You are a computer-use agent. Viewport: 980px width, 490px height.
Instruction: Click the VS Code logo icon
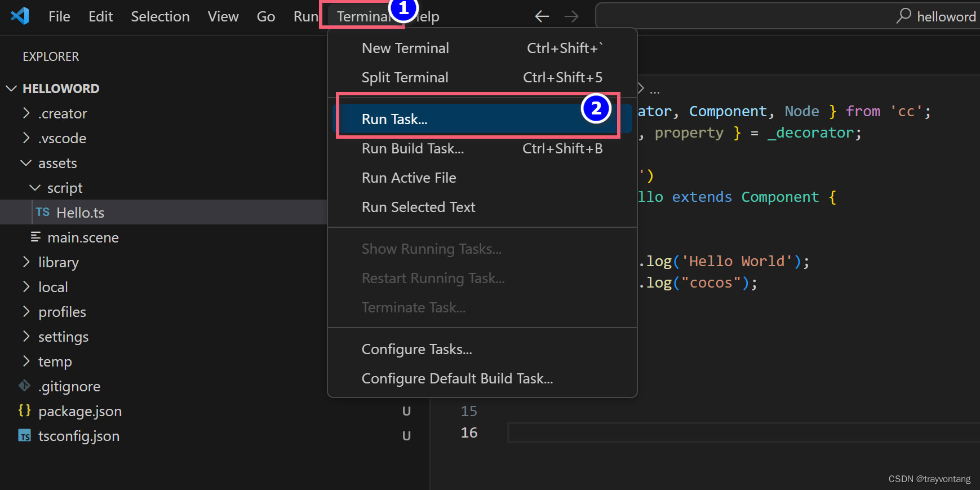[20, 16]
